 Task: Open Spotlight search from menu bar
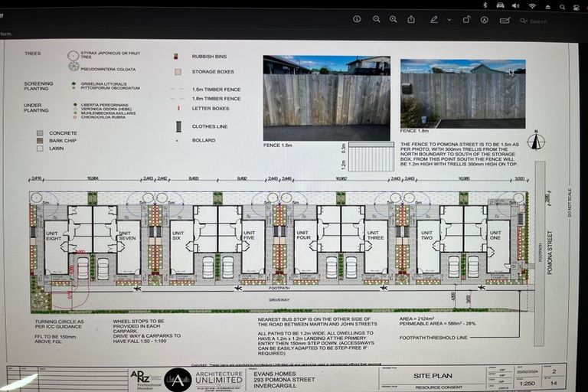pyautogui.click(x=563, y=5)
